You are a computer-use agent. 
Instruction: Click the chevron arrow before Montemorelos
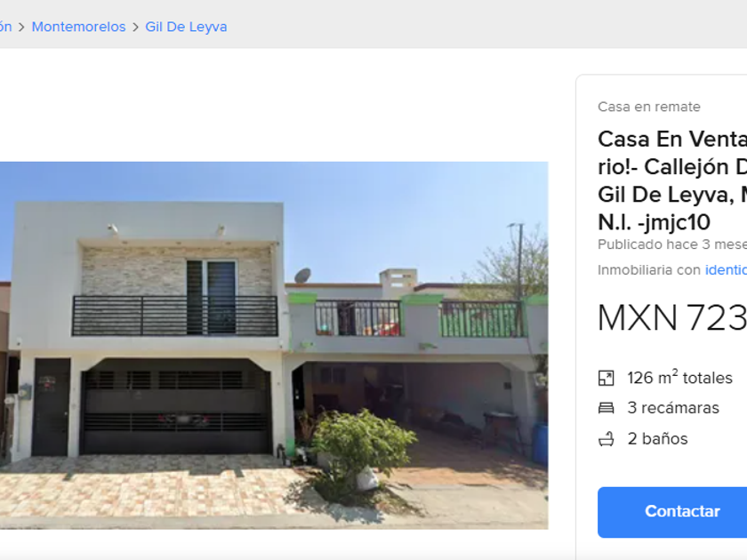tap(21, 28)
